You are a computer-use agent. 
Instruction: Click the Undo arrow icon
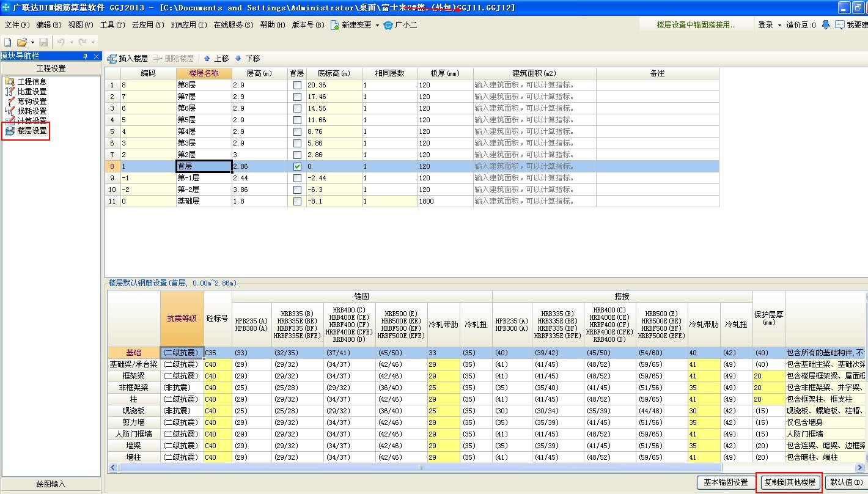point(61,42)
